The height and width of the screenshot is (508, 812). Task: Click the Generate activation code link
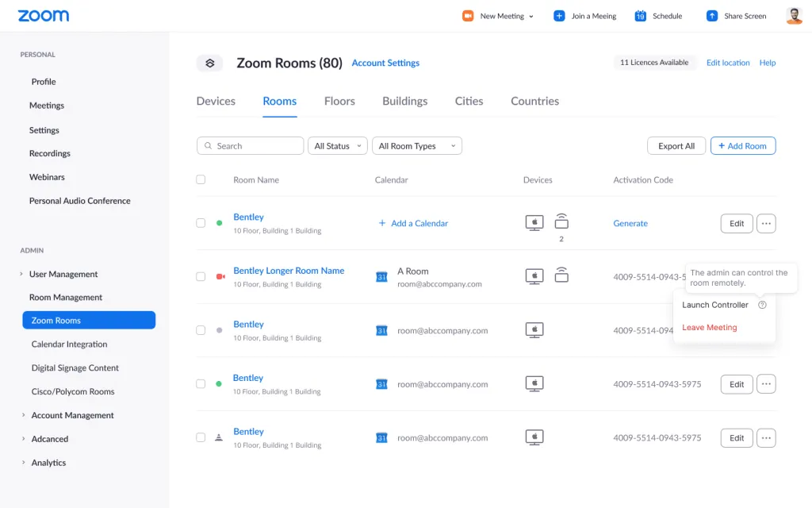(630, 223)
